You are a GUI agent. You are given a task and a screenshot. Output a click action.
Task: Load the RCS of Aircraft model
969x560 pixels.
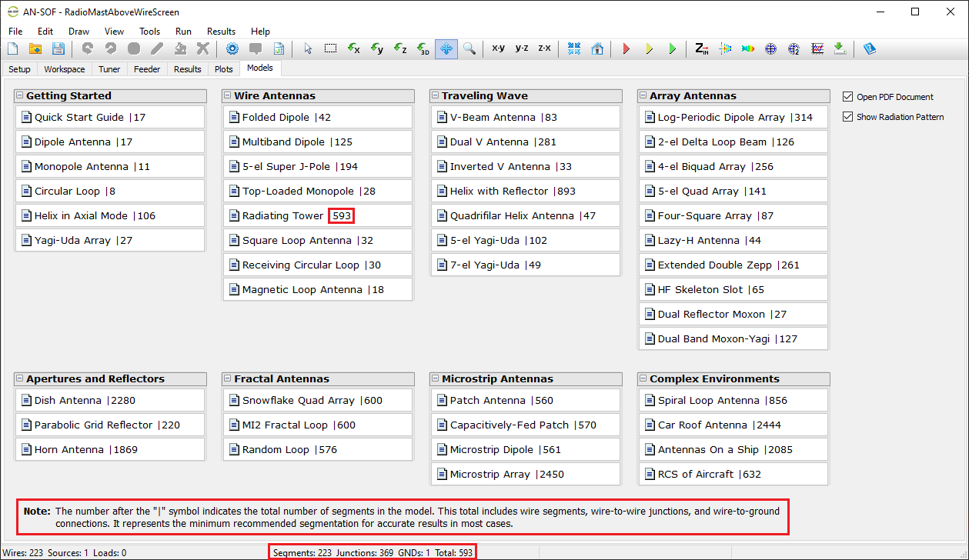click(x=733, y=475)
